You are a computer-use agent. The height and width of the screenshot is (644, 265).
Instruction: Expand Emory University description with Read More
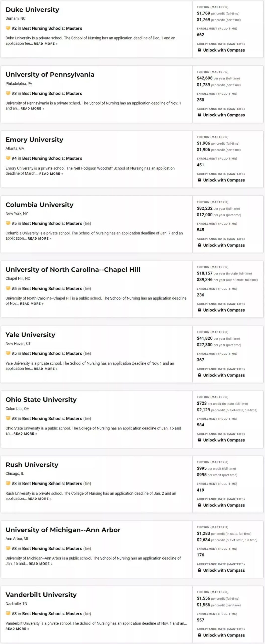pyautogui.click(x=51, y=174)
